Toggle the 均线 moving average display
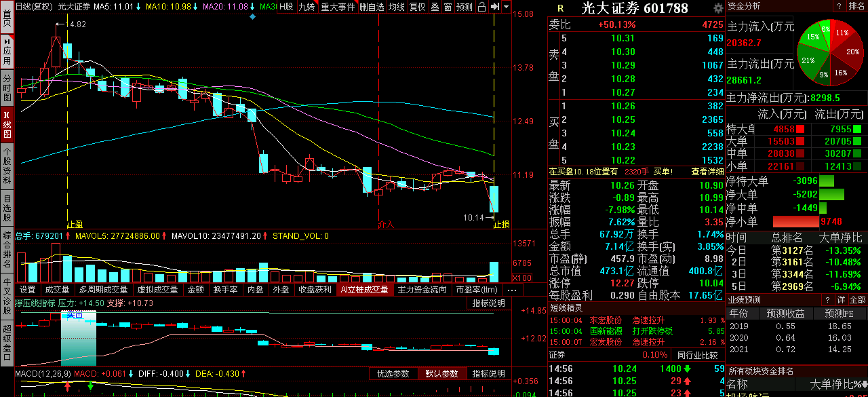 [x=397, y=7]
